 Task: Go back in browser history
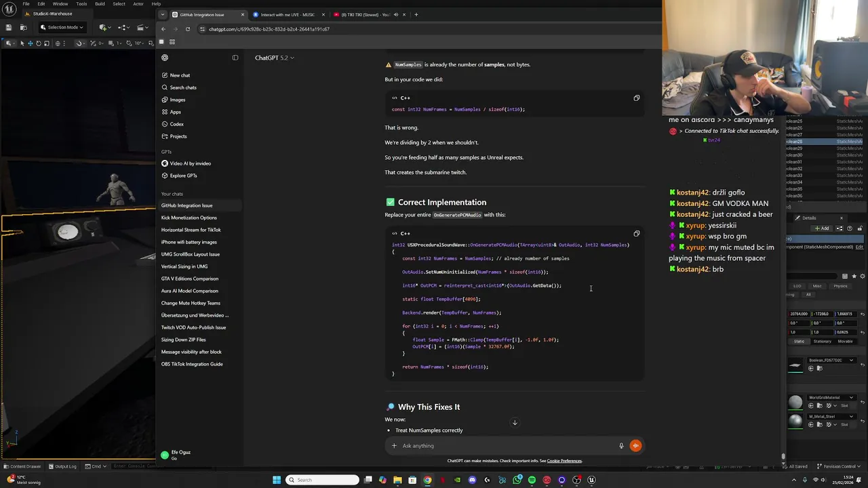point(163,29)
